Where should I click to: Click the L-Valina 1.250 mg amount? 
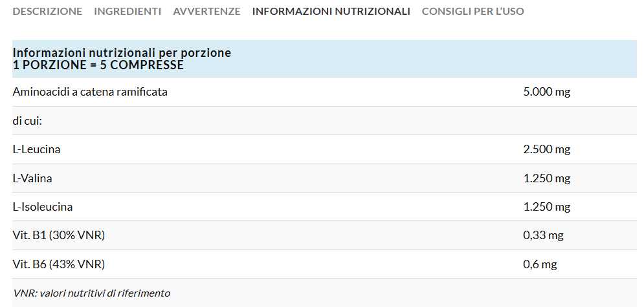pyautogui.click(x=546, y=178)
